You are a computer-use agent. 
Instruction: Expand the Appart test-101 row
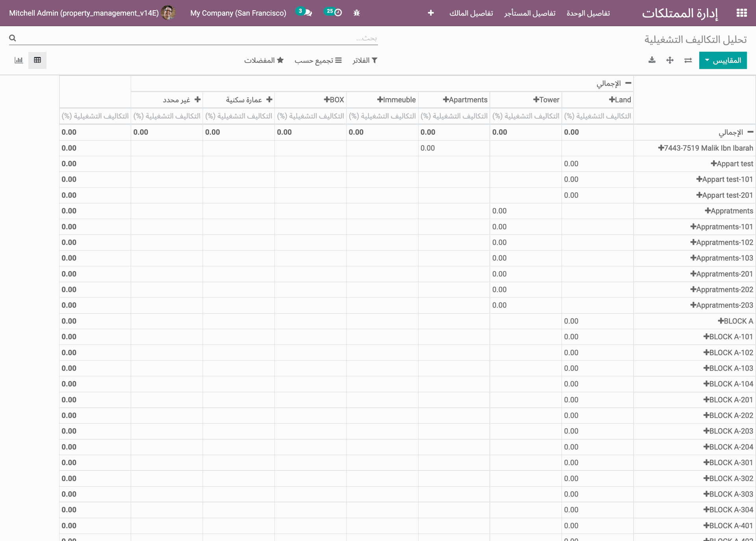coord(724,179)
